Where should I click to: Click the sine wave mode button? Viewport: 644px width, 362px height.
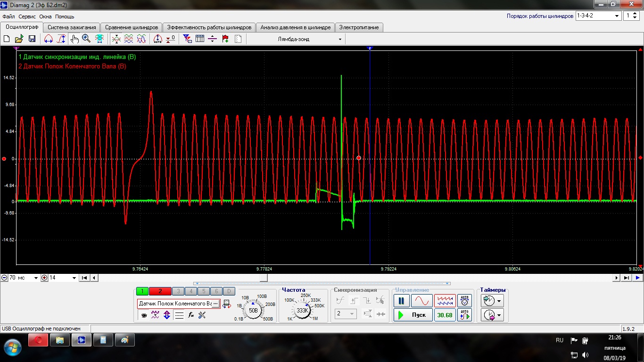click(x=421, y=301)
